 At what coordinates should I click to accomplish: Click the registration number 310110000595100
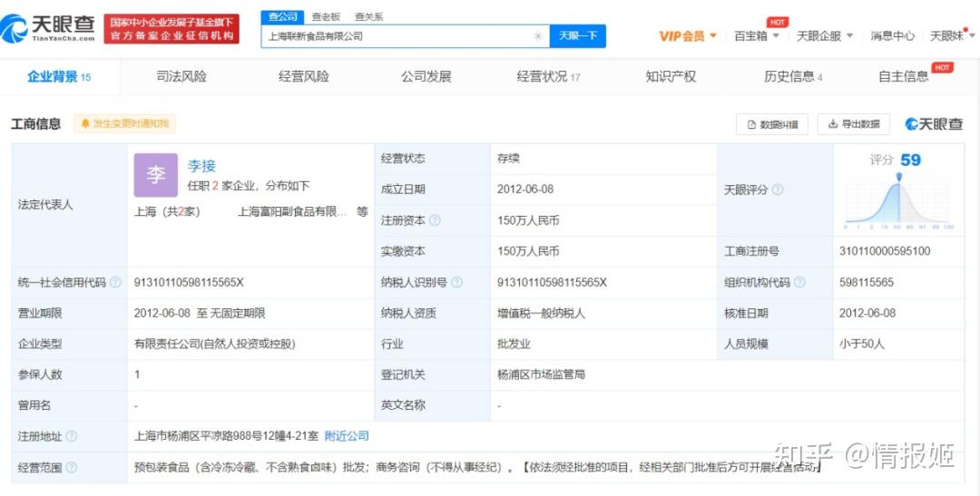click(885, 251)
